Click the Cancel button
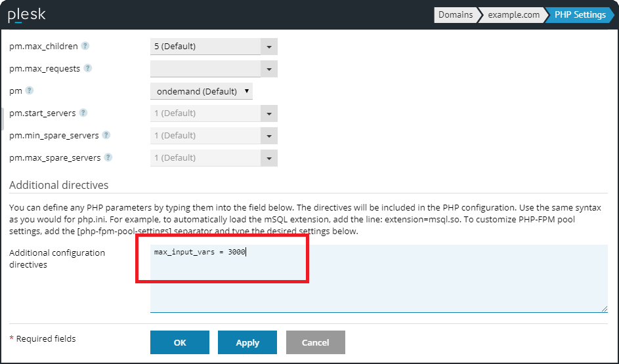 pyautogui.click(x=315, y=342)
